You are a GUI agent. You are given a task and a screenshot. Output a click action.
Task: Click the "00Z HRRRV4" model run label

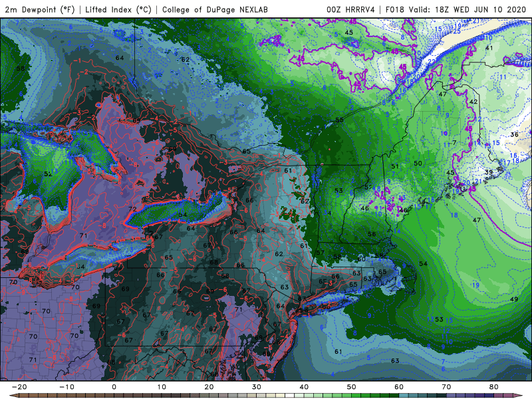point(350,9)
